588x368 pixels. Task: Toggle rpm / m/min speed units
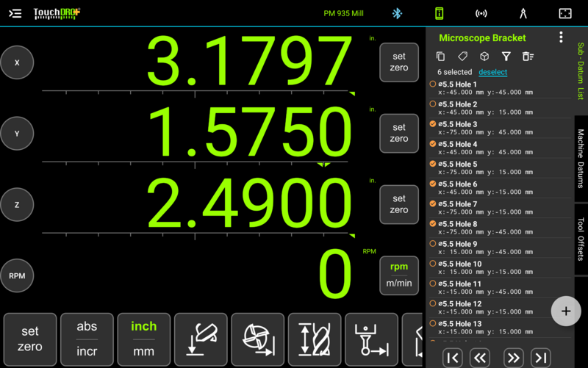click(399, 275)
